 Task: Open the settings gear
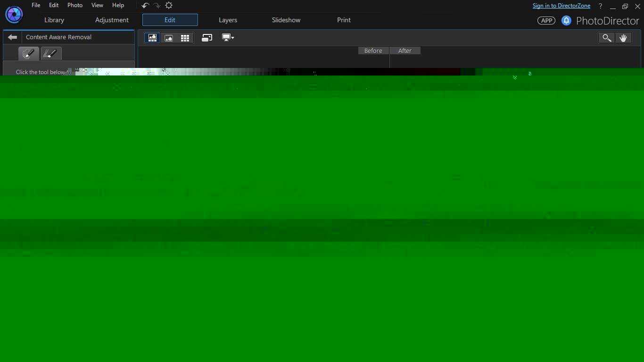168,5
